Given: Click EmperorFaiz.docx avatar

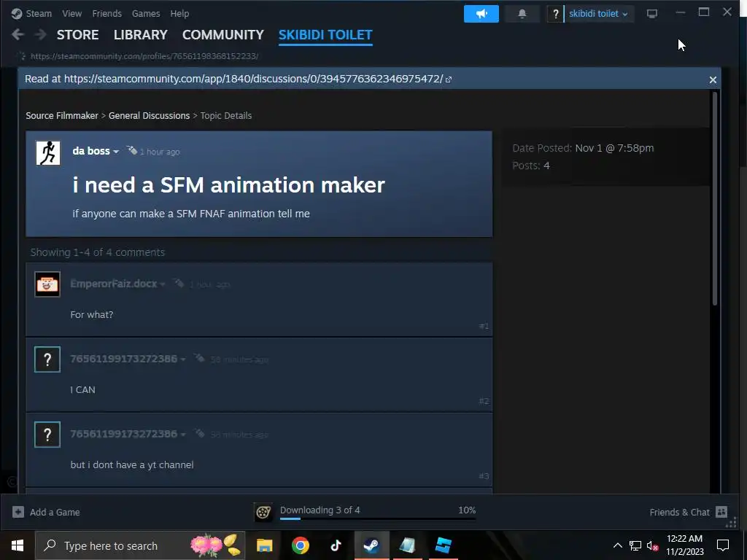Looking at the screenshot, I should (47, 284).
